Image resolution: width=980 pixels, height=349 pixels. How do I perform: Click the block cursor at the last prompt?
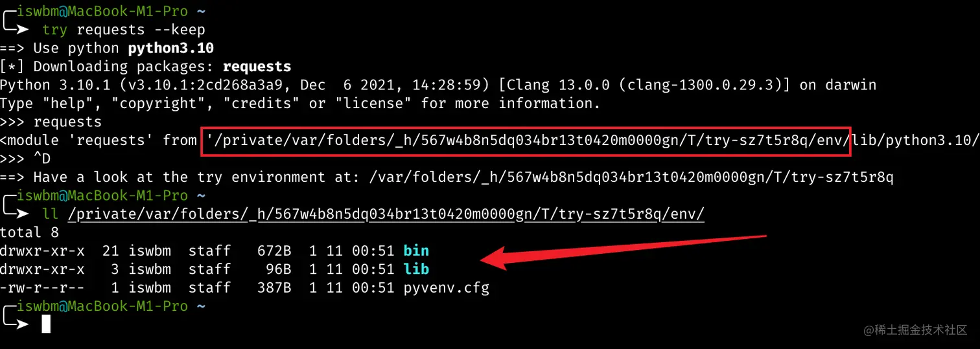(46, 323)
